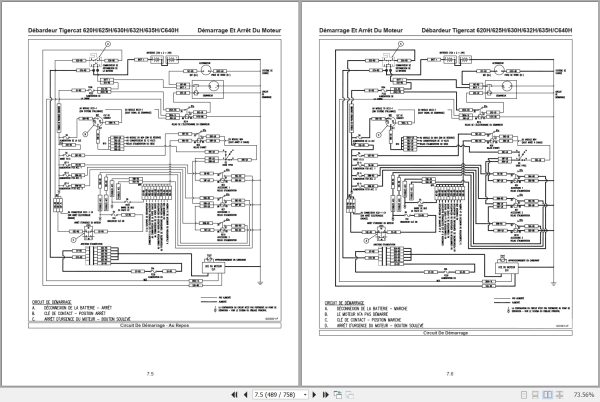Click page number 7.5 under the left page
The image size is (600, 402).
[150, 374]
